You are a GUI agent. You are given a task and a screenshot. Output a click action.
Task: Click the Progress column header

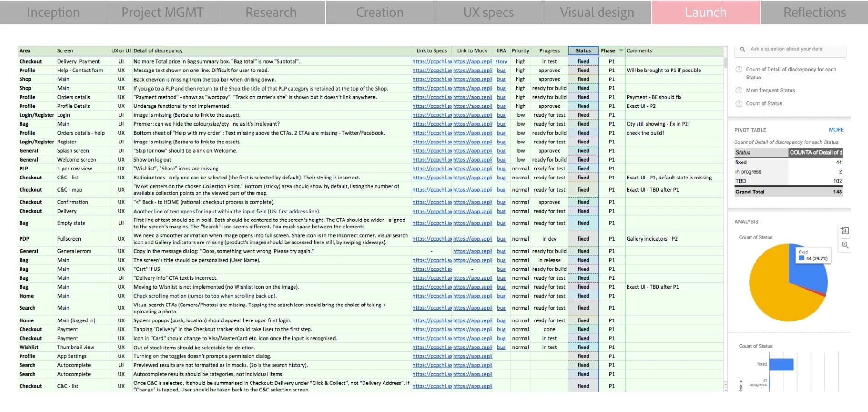click(549, 51)
